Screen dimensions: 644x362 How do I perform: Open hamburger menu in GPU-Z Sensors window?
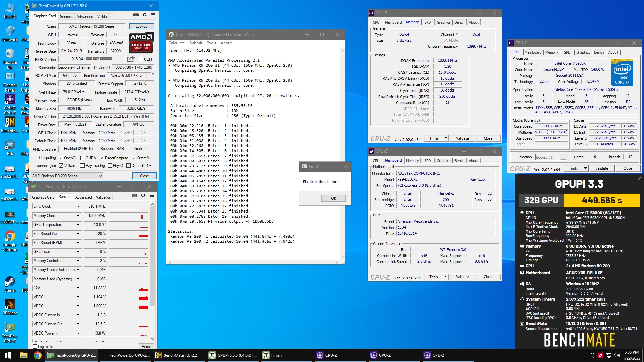(152, 196)
